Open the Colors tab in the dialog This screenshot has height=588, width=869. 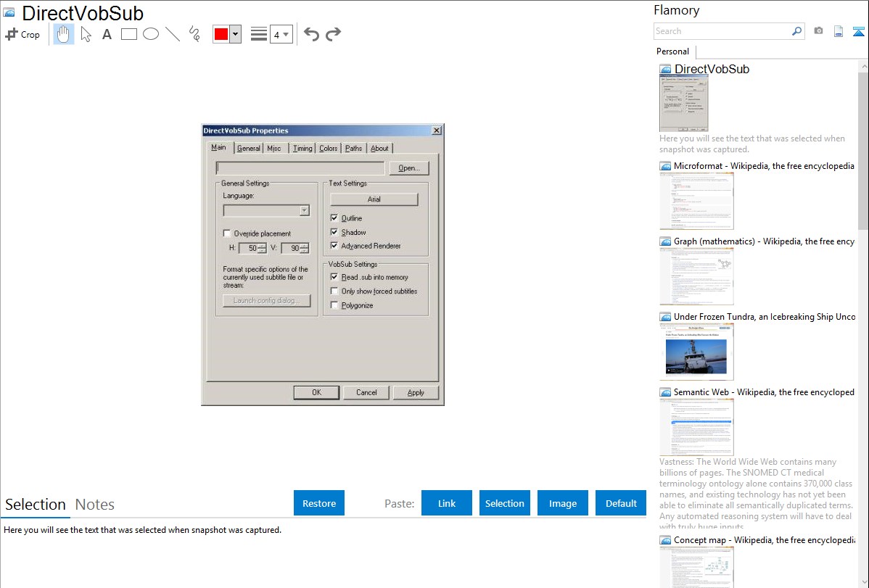328,148
